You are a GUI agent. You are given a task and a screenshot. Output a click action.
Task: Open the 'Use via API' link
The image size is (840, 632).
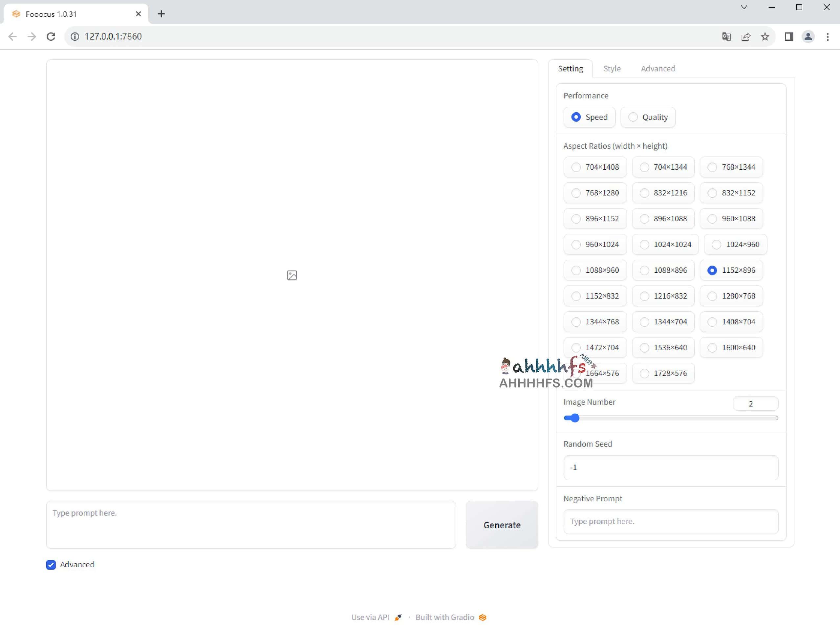(x=370, y=617)
